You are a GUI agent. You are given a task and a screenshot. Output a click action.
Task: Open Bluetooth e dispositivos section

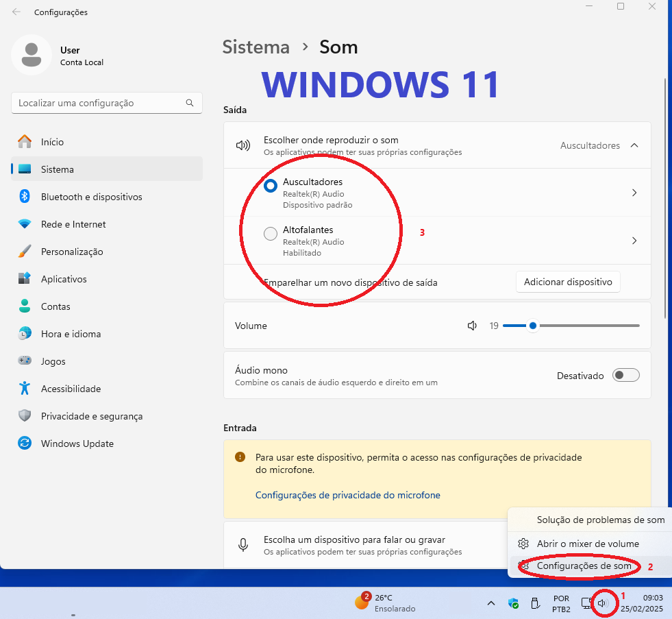107,197
